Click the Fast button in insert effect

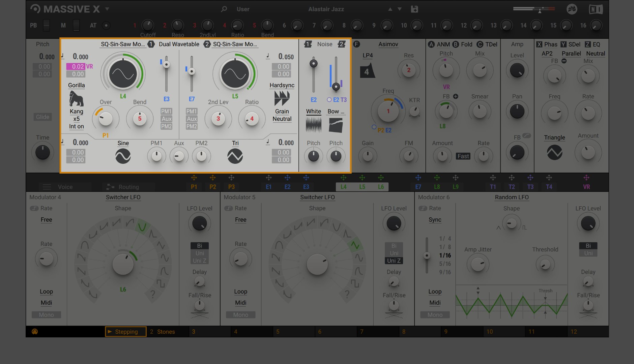pos(463,156)
